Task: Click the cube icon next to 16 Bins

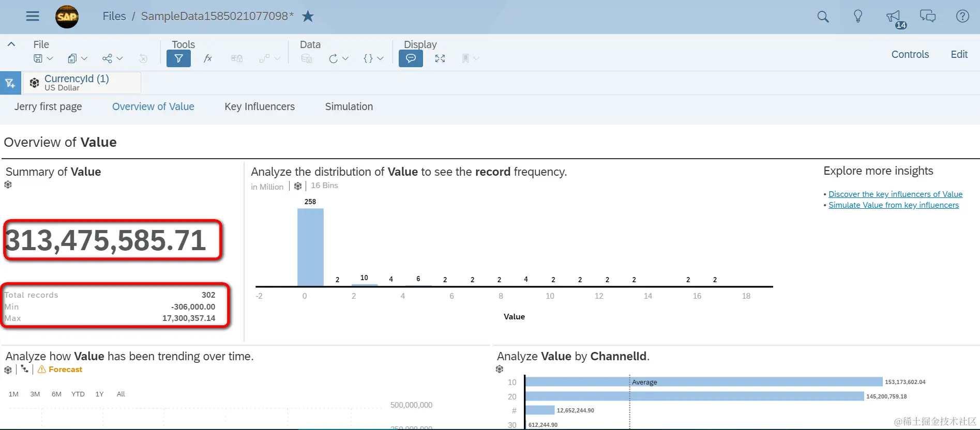Action: [298, 186]
